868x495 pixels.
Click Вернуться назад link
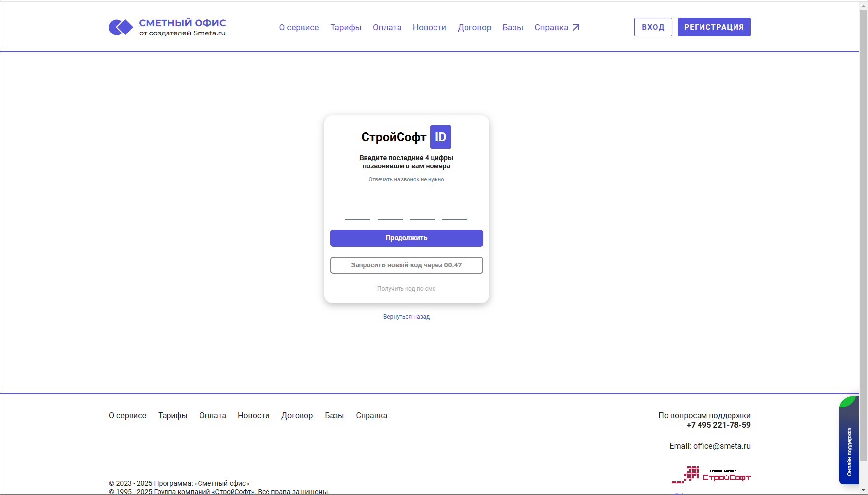(x=406, y=316)
